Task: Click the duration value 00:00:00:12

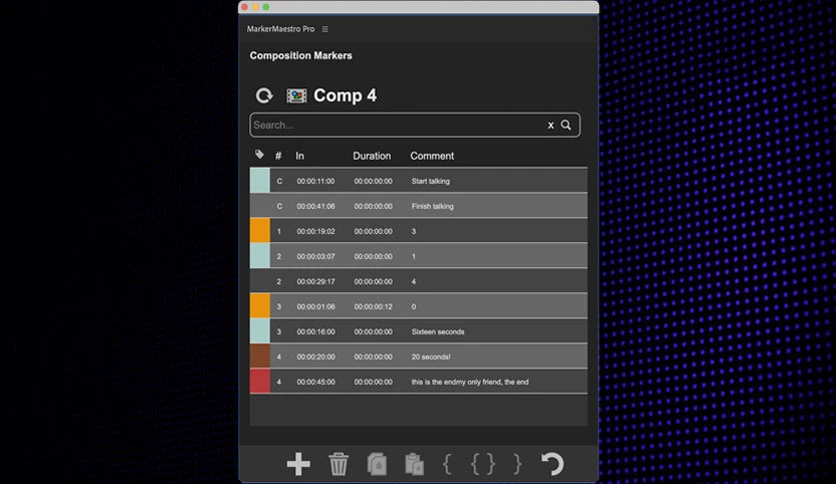Action: [373, 306]
